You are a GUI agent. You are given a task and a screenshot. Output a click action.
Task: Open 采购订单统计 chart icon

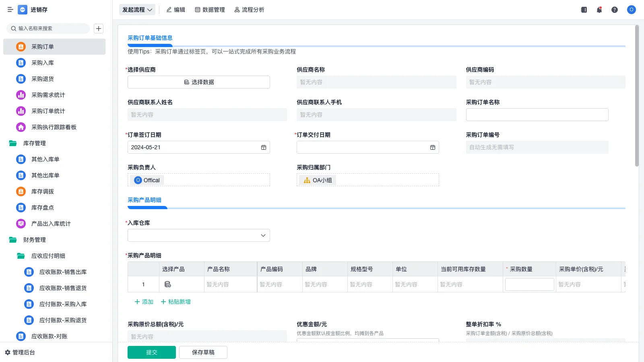pos(21,111)
